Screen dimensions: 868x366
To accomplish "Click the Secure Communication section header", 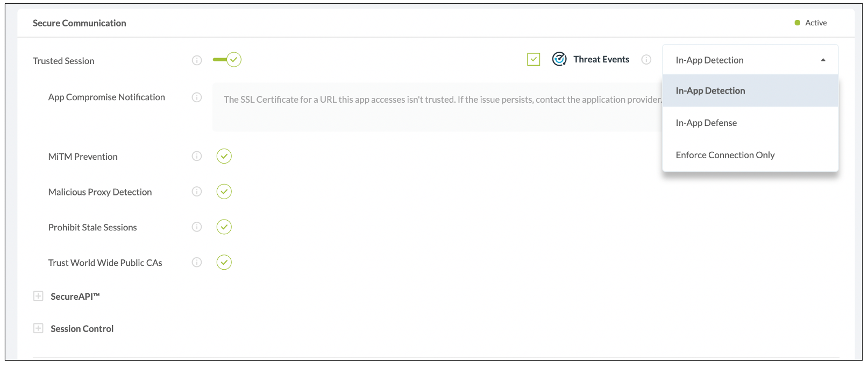I will [x=80, y=23].
